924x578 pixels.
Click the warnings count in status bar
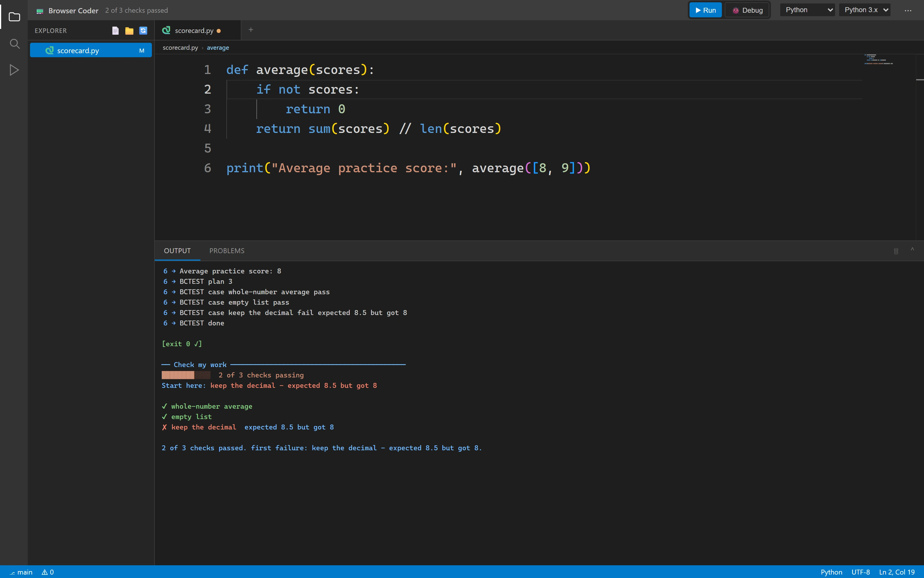click(48, 572)
